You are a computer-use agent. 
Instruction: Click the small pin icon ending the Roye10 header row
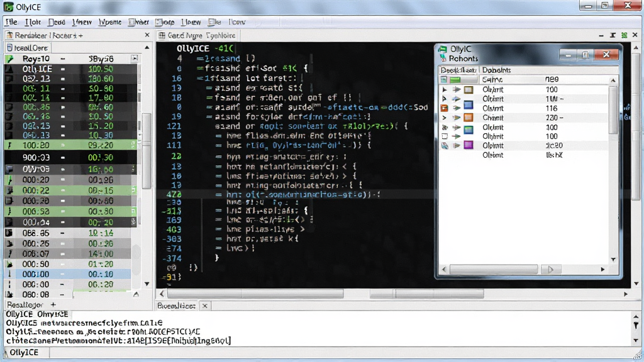[135, 58]
